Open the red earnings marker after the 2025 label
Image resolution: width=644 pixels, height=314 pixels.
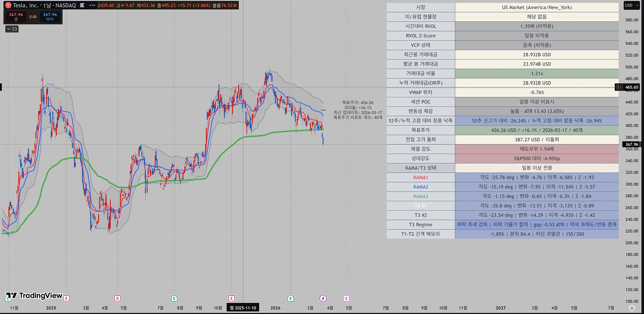(x=66, y=298)
